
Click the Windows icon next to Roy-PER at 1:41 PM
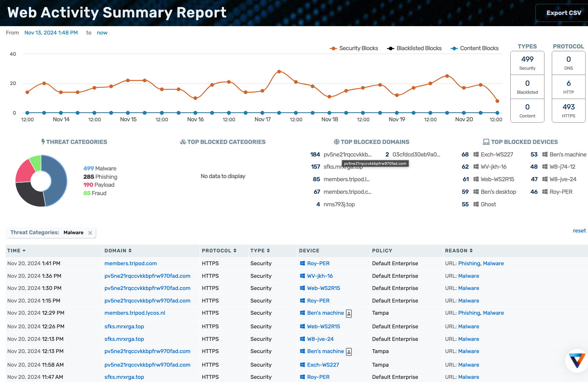click(302, 263)
